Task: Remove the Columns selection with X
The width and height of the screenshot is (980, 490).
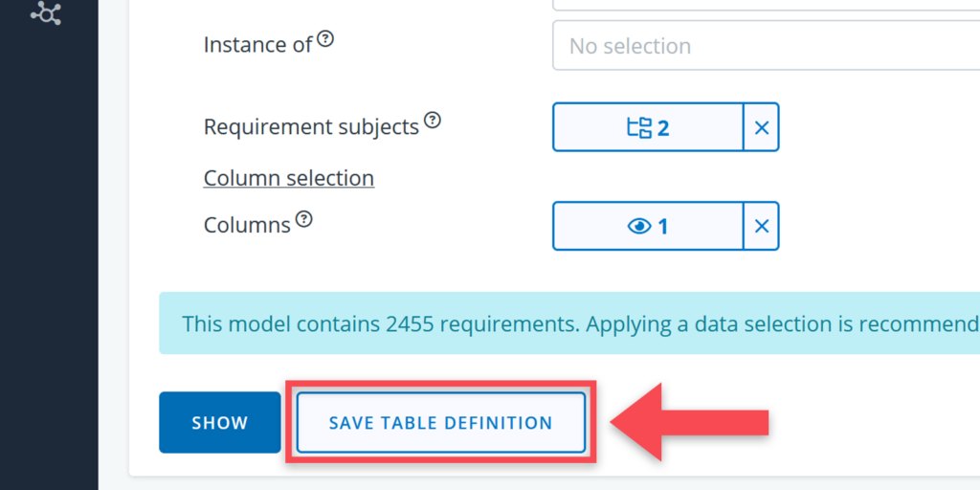Action: [762, 226]
